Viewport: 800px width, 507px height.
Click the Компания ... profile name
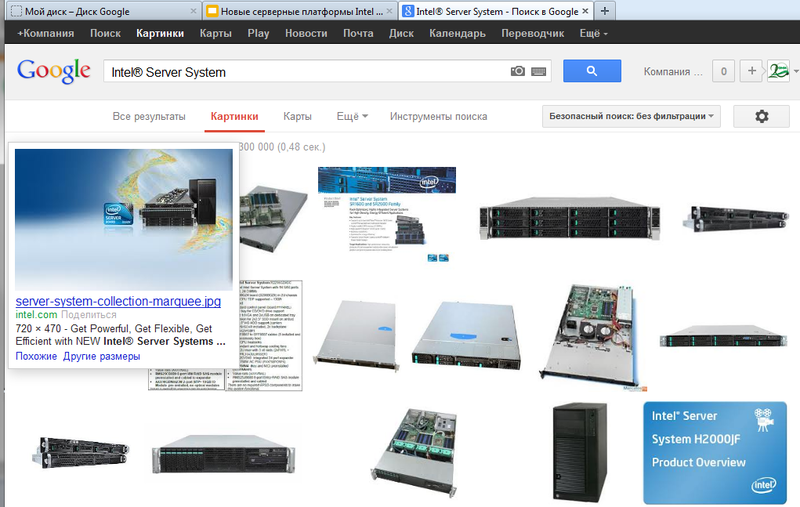point(672,72)
